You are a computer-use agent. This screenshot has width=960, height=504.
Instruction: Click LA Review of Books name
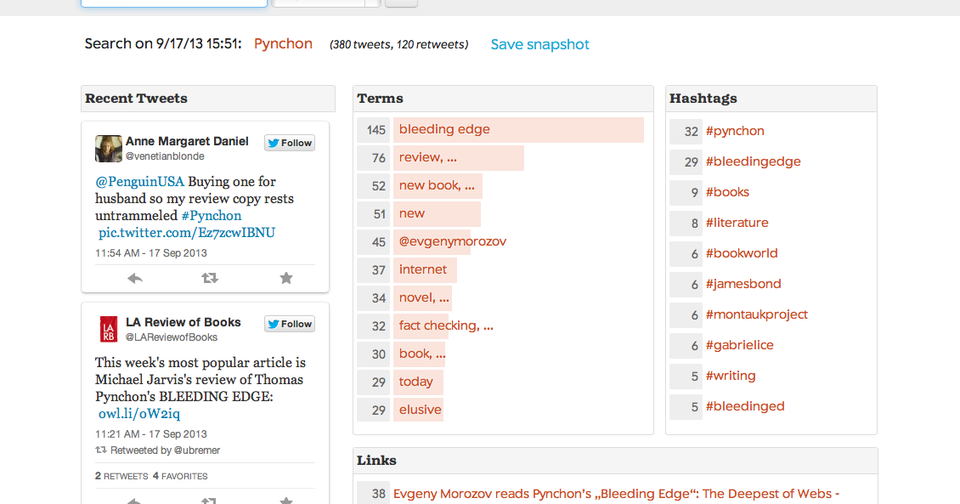183,322
